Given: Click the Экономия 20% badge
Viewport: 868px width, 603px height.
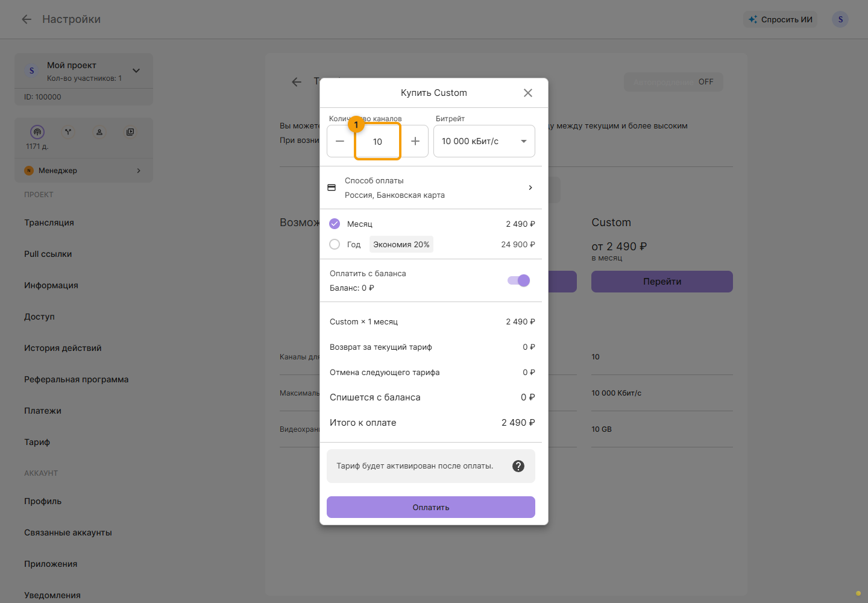Looking at the screenshot, I should (x=401, y=244).
